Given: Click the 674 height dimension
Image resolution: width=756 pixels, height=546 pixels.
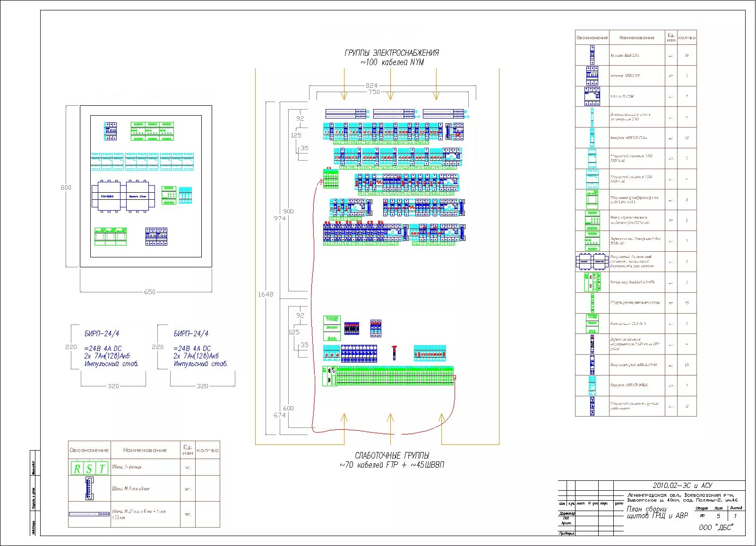Looking at the screenshot, I should pyautogui.click(x=280, y=415).
